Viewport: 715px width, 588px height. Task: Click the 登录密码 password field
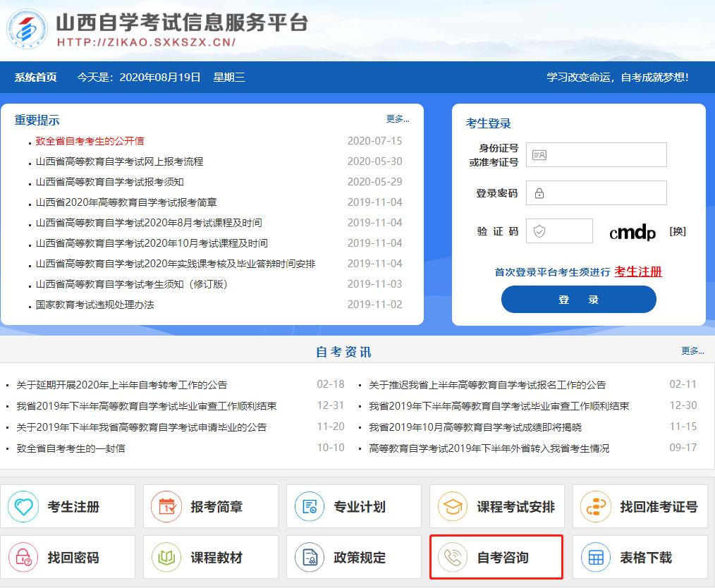(x=596, y=192)
